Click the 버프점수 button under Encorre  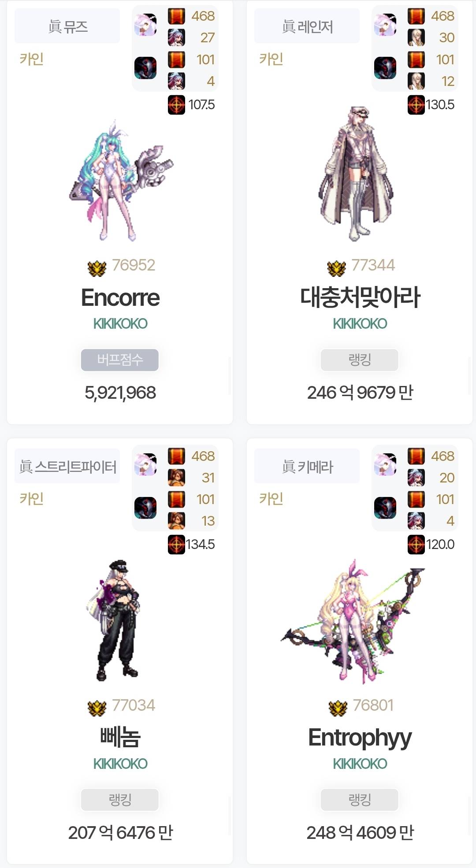click(120, 360)
